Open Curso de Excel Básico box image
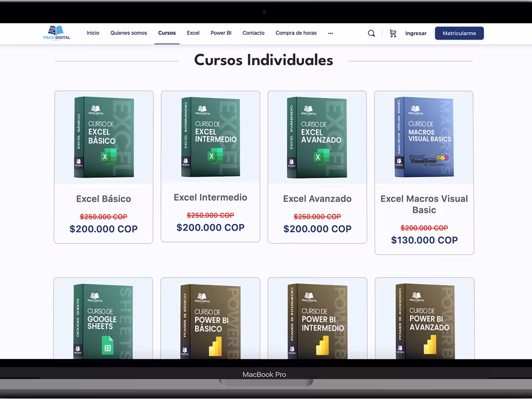Viewport: 532px width, 399px height. tap(104, 137)
